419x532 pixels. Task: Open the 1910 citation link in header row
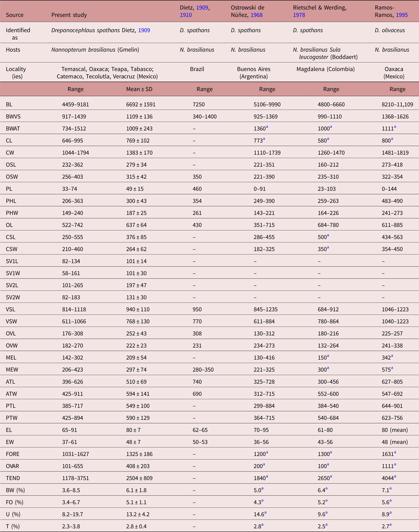(x=186, y=15)
